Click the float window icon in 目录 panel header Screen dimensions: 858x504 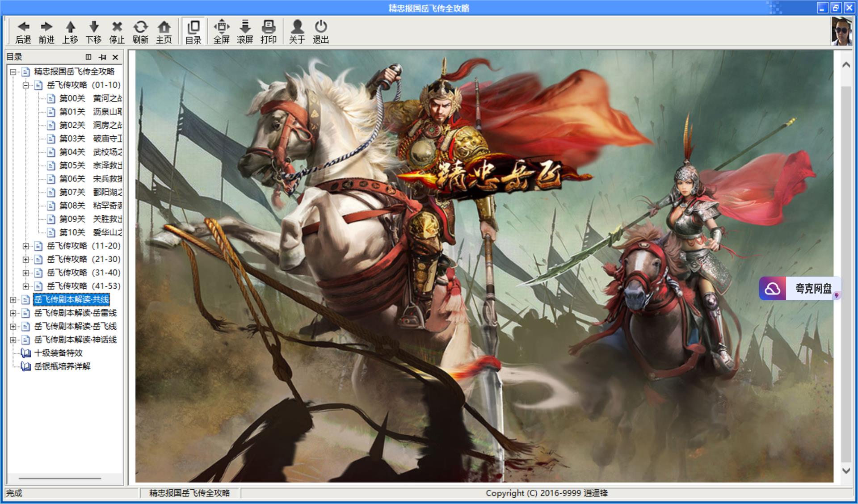tap(88, 57)
